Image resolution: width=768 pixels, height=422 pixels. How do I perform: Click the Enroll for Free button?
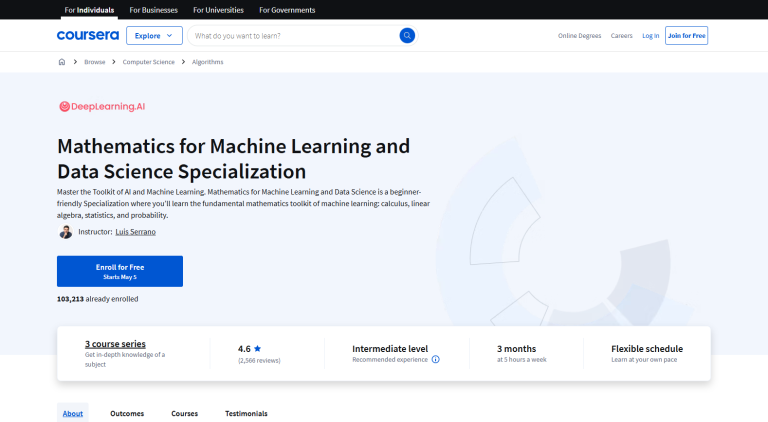click(x=120, y=271)
